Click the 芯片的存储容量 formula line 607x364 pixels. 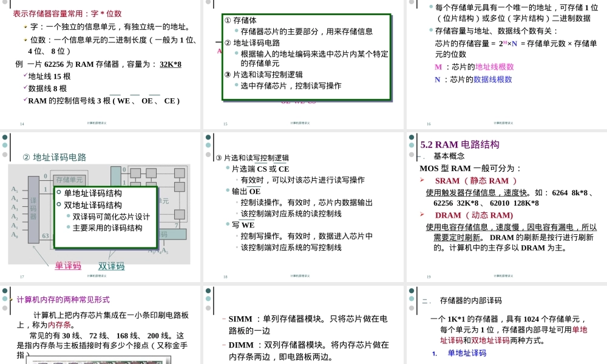[515, 49]
